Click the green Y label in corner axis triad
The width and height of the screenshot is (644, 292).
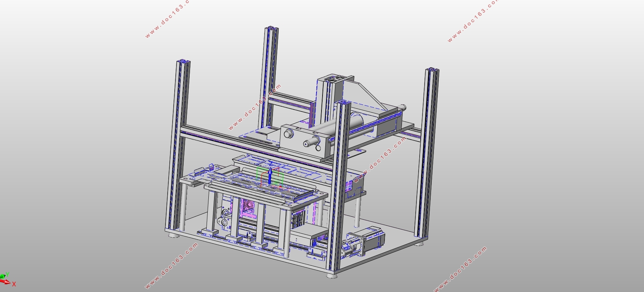coord(7,274)
